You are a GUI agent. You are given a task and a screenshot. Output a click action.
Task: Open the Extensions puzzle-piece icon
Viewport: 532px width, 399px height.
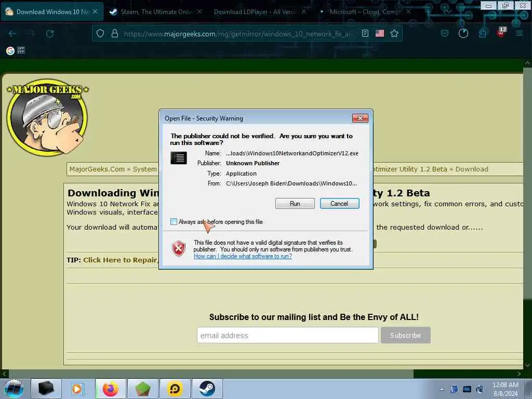[x=482, y=33]
